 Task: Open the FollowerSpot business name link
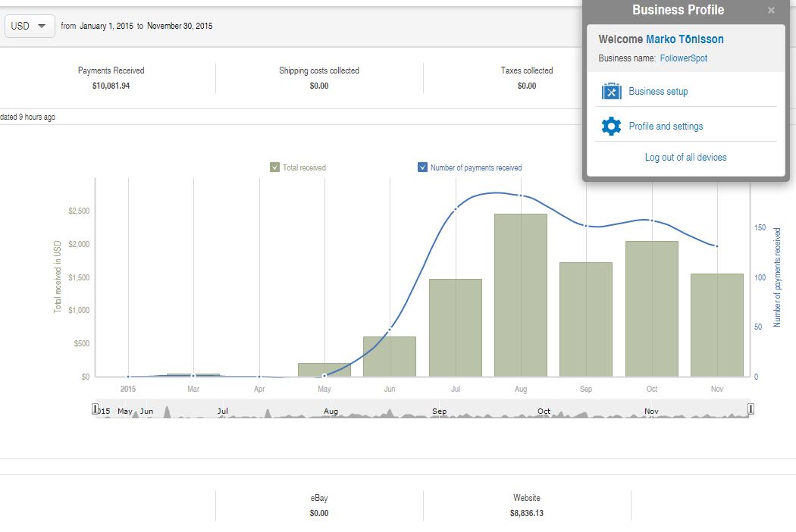(683, 58)
